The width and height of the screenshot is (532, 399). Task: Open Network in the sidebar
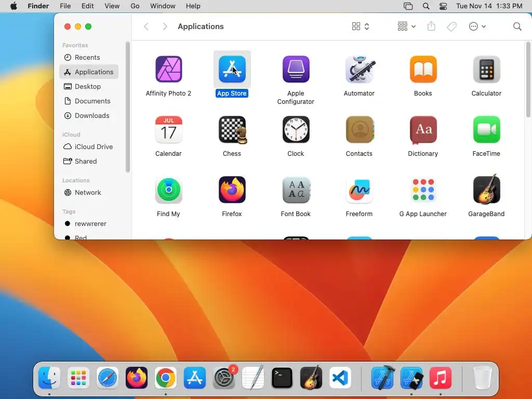pos(89,192)
